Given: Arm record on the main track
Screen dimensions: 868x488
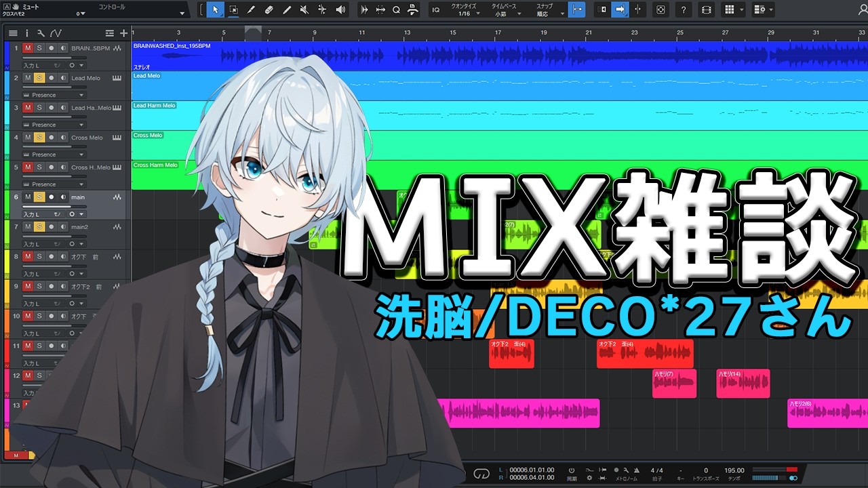Looking at the screenshot, I should [x=51, y=197].
